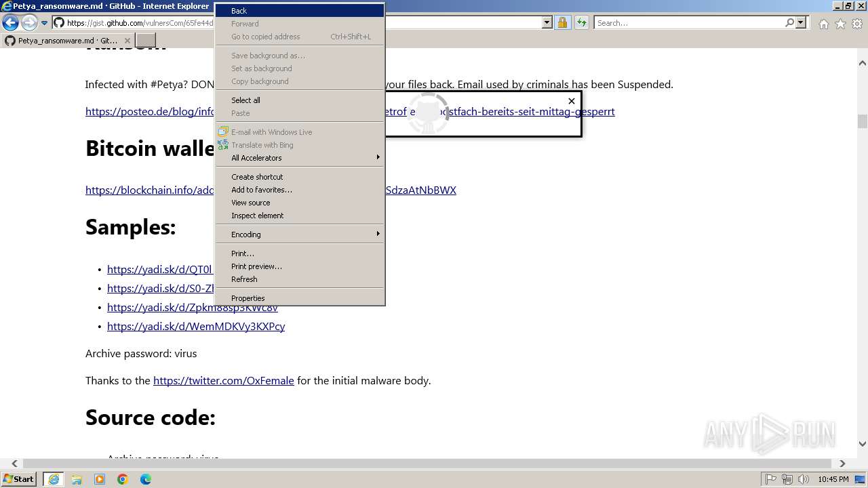Open Encoding submenu
Image resolution: width=868 pixels, height=488 pixels.
coord(300,235)
